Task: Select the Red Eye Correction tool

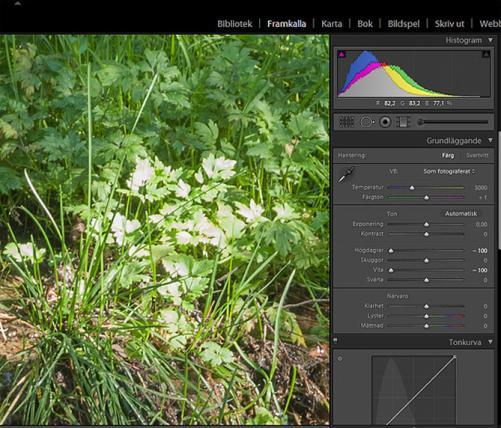Action: (385, 122)
